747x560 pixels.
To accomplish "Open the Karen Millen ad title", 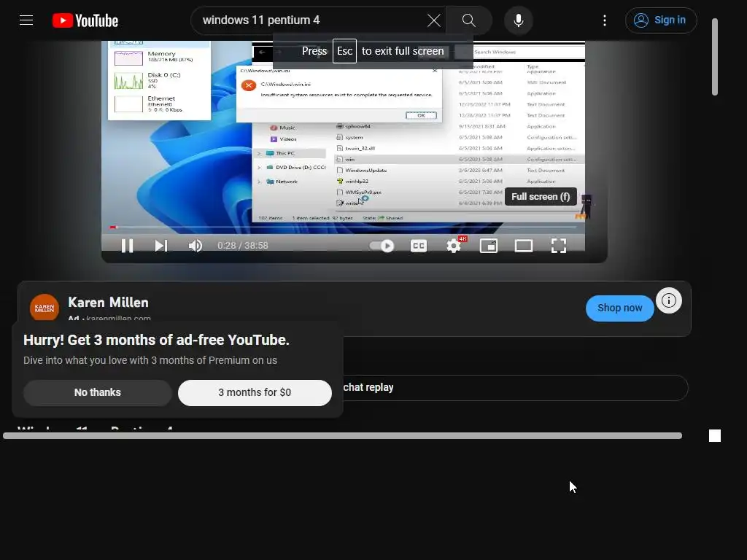I will (108, 303).
